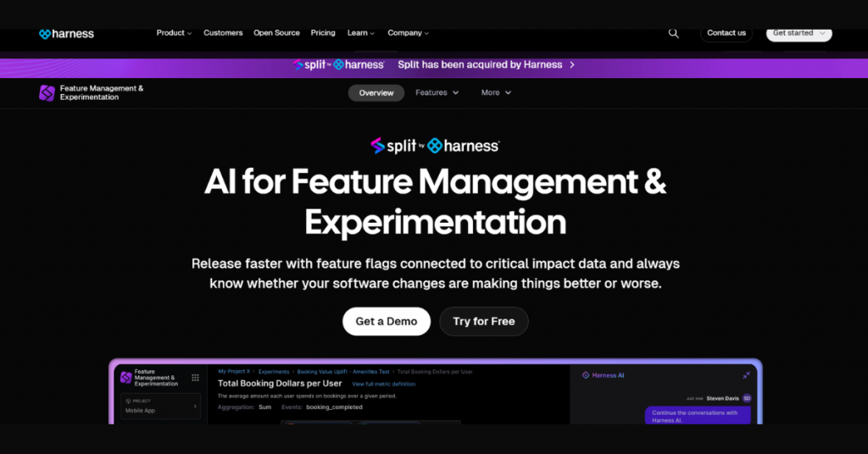Viewport: 868px width, 454px height.
Task: Expand the Learn menu
Action: click(361, 33)
